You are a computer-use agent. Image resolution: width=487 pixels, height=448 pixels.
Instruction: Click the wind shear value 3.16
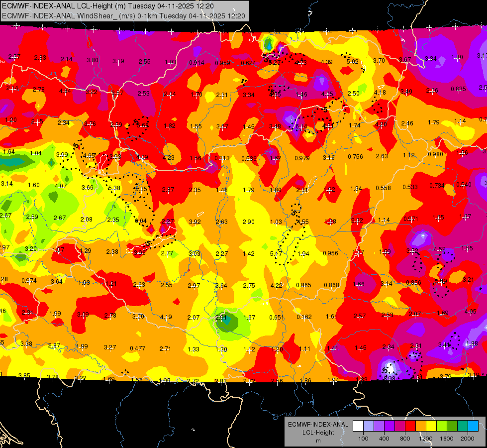(x=329, y=157)
